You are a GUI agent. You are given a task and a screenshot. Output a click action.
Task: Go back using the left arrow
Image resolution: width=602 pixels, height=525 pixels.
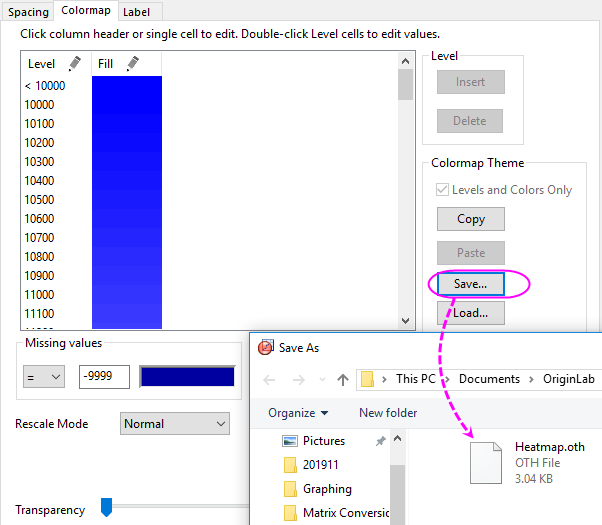click(x=270, y=380)
